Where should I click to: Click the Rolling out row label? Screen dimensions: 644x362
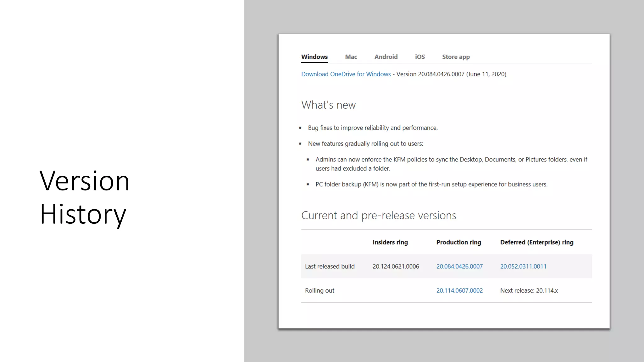click(x=319, y=291)
